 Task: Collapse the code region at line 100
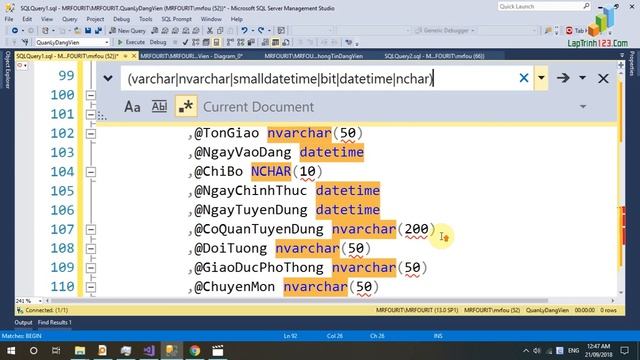(91, 95)
